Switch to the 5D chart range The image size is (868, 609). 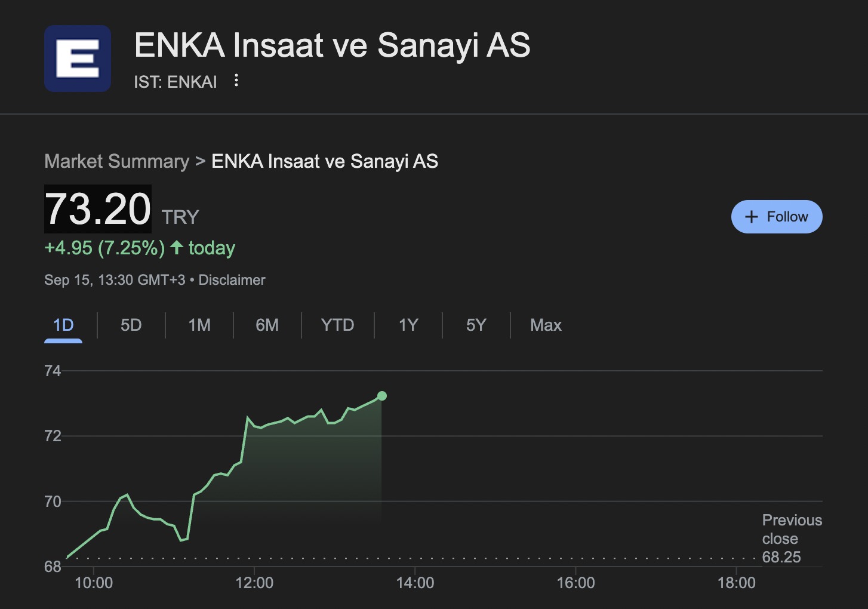tap(131, 325)
